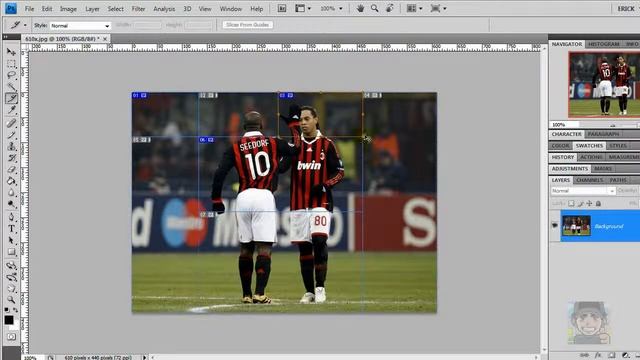This screenshot has width=640, height=360.
Task: Switch to the Channels tab
Action: pos(589,180)
